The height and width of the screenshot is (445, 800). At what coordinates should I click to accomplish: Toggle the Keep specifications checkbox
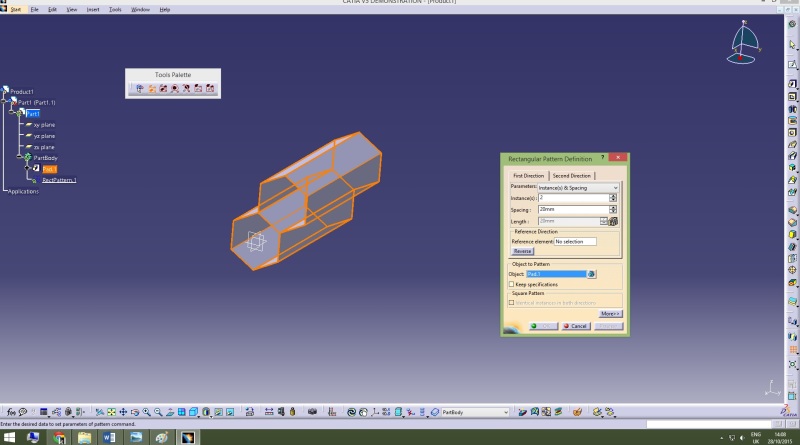click(511, 284)
